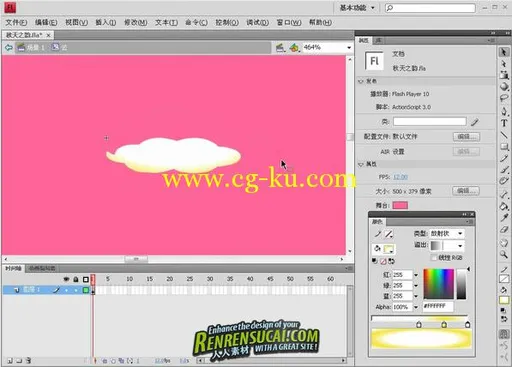Viewport: 512px width, 367px height.
Task: Toggle Edit Multiple Frames button in timeline
Action: coord(121,361)
